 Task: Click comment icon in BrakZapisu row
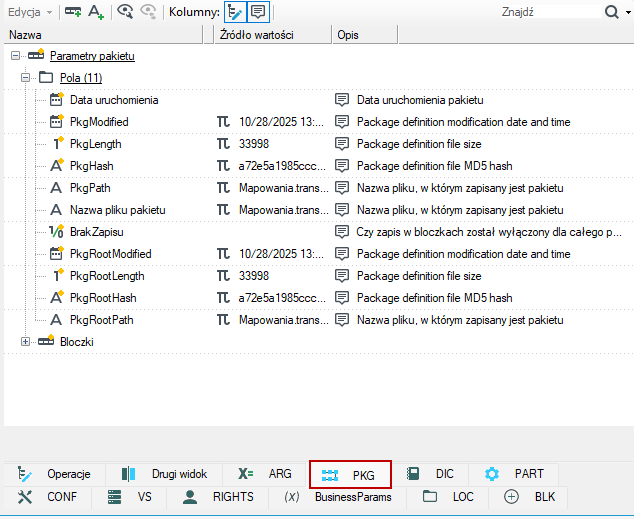pos(342,232)
